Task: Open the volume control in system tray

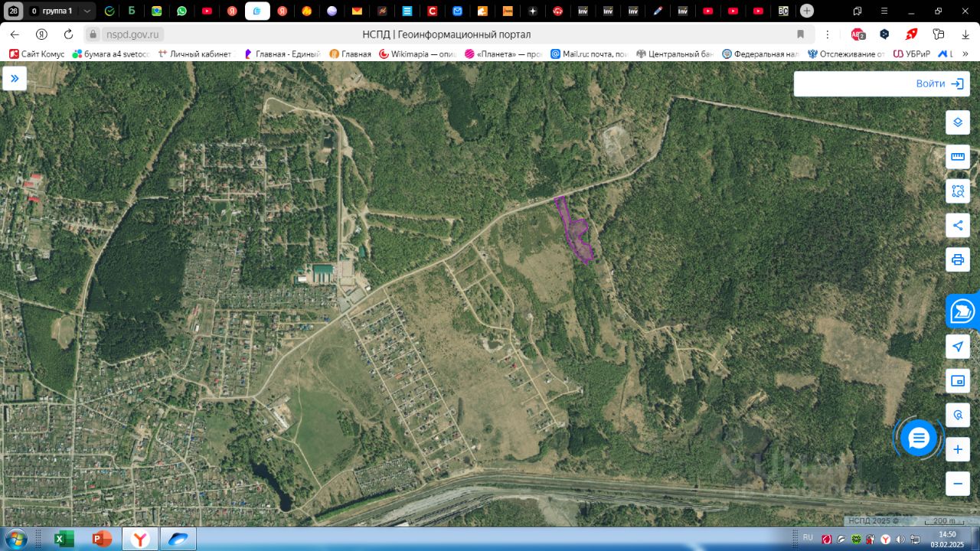Action: point(899,540)
